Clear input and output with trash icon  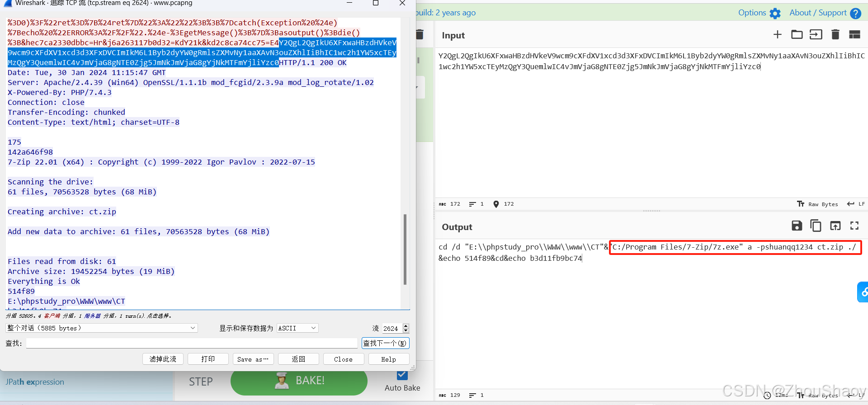point(835,34)
